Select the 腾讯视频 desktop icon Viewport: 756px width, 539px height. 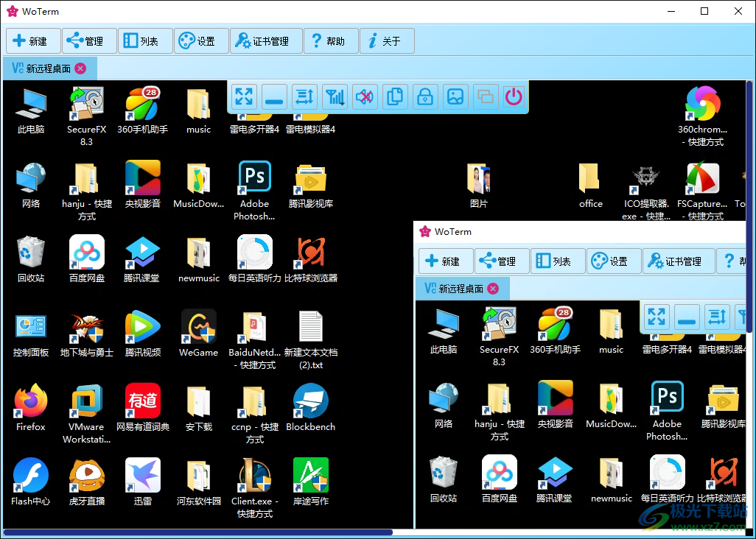(143, 335)
